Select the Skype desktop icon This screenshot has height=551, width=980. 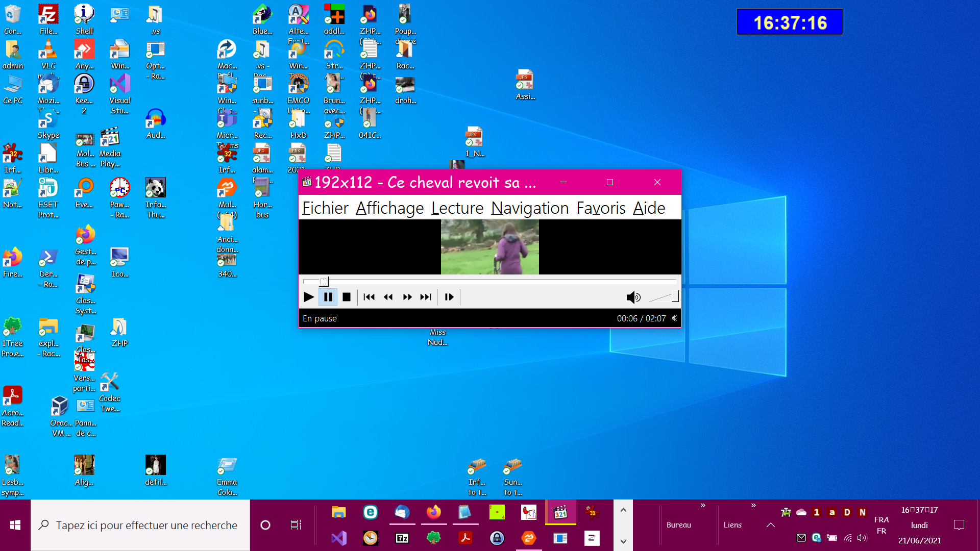tap(48, 125)
